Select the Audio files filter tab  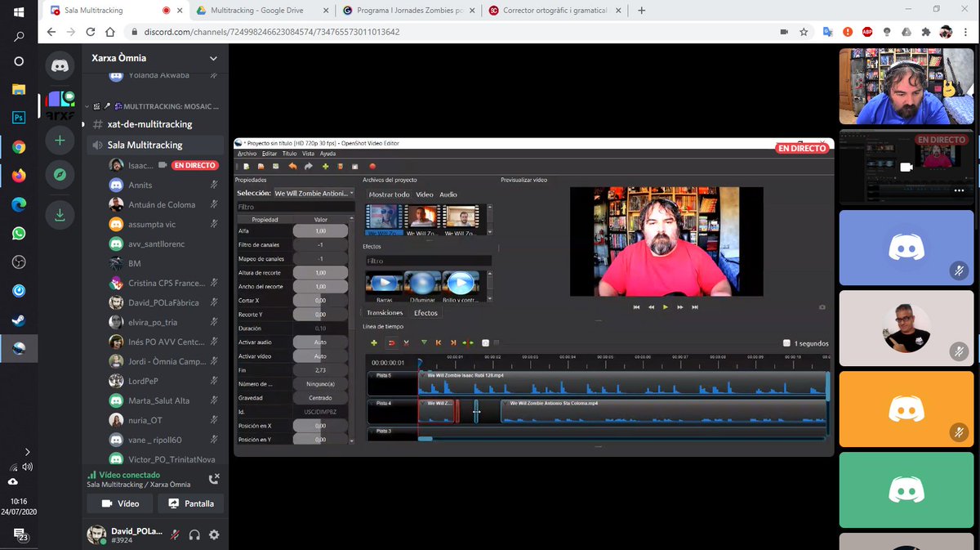click(448, 195)
